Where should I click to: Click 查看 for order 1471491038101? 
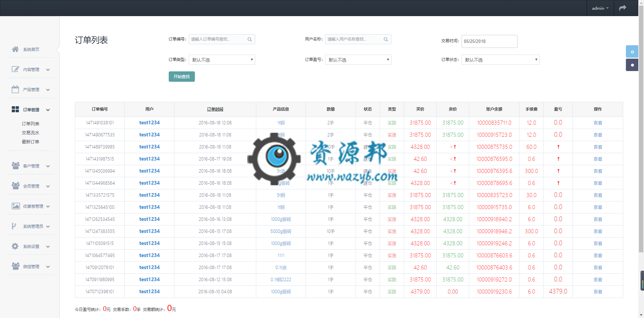(598, 123)
